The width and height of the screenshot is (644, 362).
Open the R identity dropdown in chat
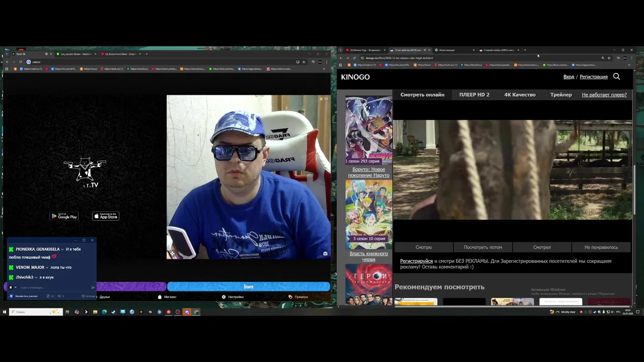point(13,288)
